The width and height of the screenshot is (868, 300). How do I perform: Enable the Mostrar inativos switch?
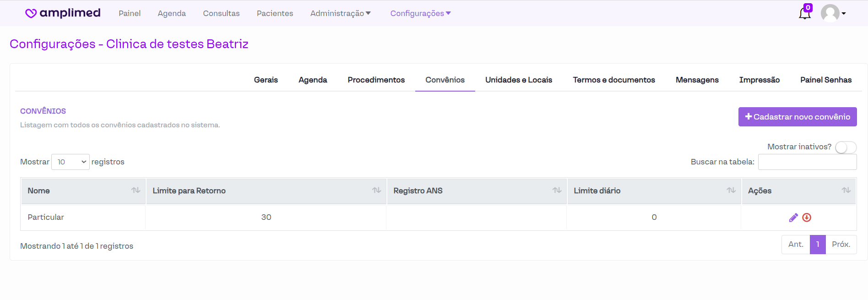click(845, 147)
